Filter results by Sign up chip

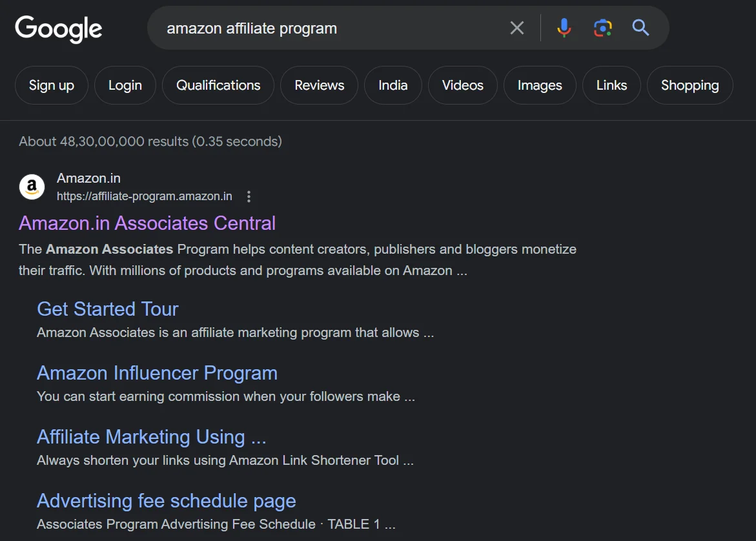(52, 85)
